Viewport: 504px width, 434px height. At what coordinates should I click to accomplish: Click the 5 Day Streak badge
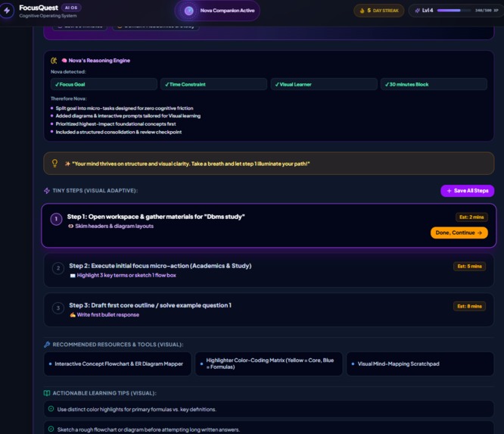coord(379,11)
